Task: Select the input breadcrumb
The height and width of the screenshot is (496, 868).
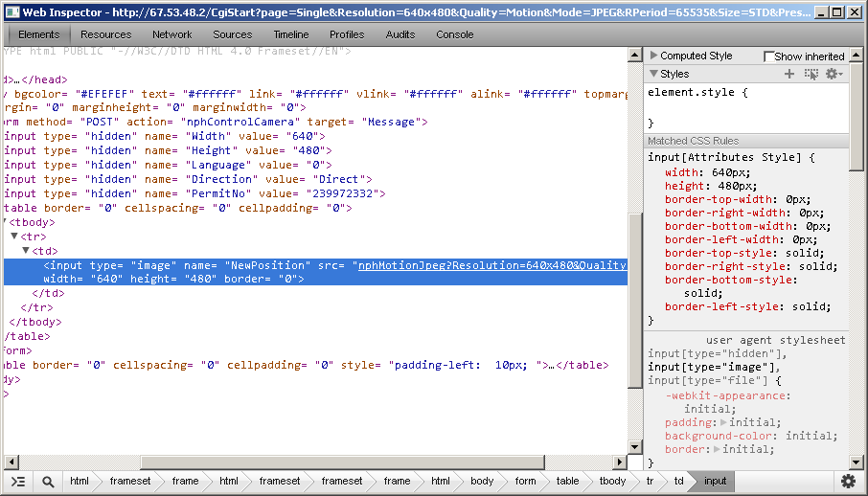Action: point(716,481)
